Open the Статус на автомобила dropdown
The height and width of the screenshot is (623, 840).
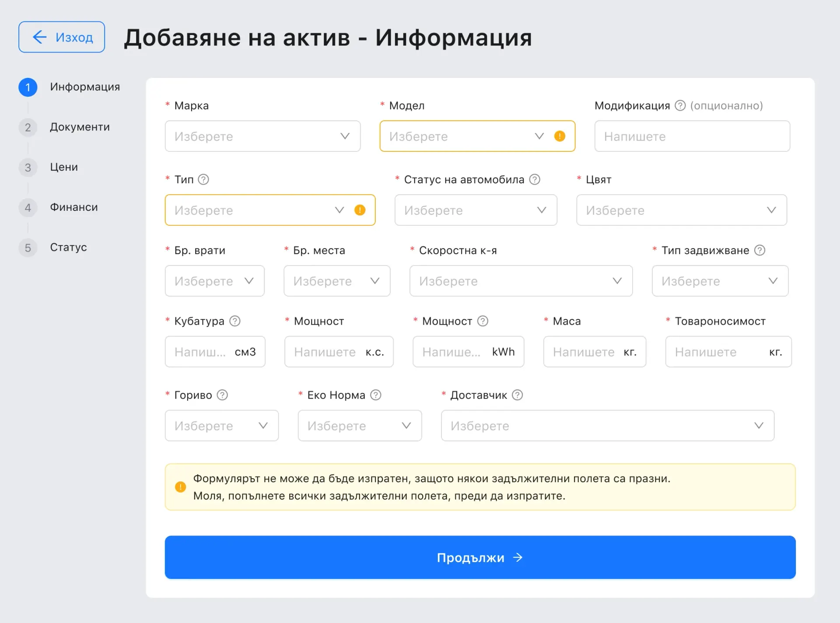(476, 210)
